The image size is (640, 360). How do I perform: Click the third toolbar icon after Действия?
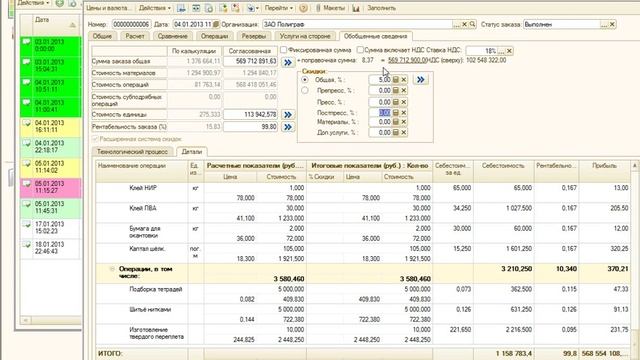coord(209,8)
